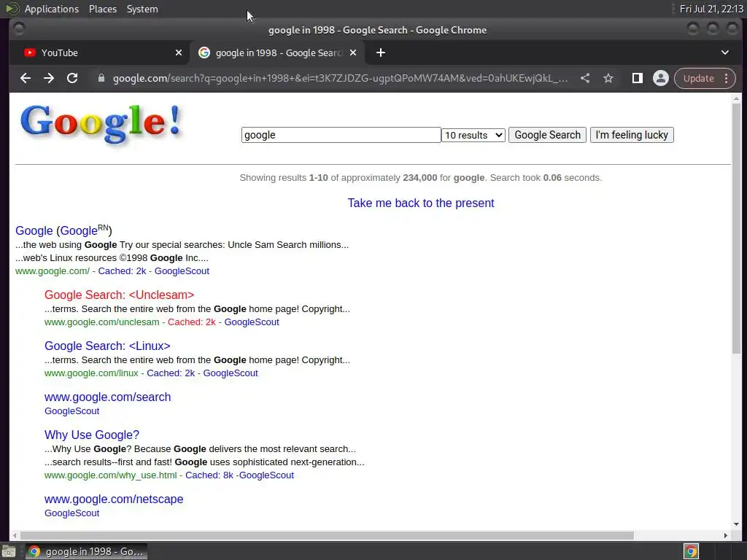Select the google in 1998 tab

277,52
